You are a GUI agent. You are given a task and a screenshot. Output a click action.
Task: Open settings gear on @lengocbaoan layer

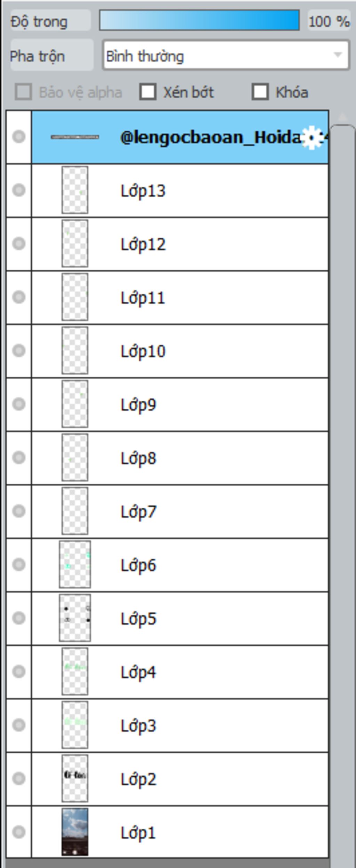tap(311, 138)
